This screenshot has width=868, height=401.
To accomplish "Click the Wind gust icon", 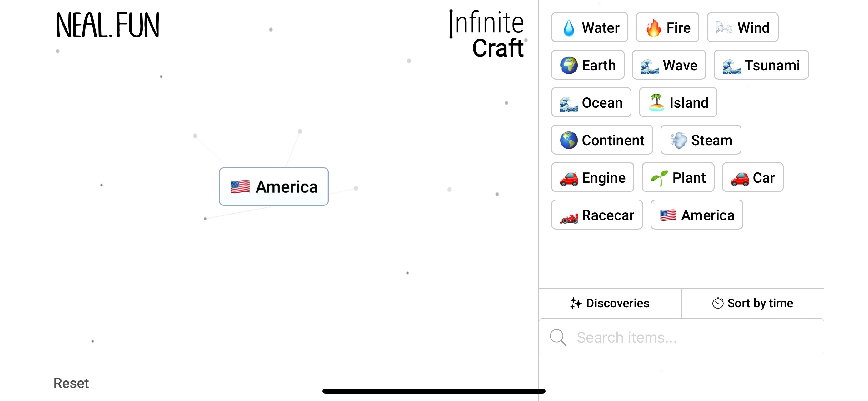I will [724, 27].
